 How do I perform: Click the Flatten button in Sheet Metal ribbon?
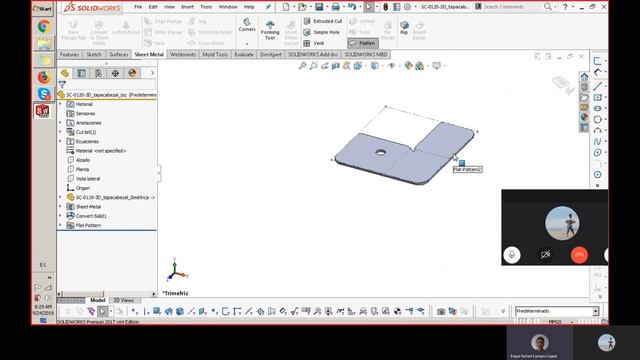tap(363, 43)
